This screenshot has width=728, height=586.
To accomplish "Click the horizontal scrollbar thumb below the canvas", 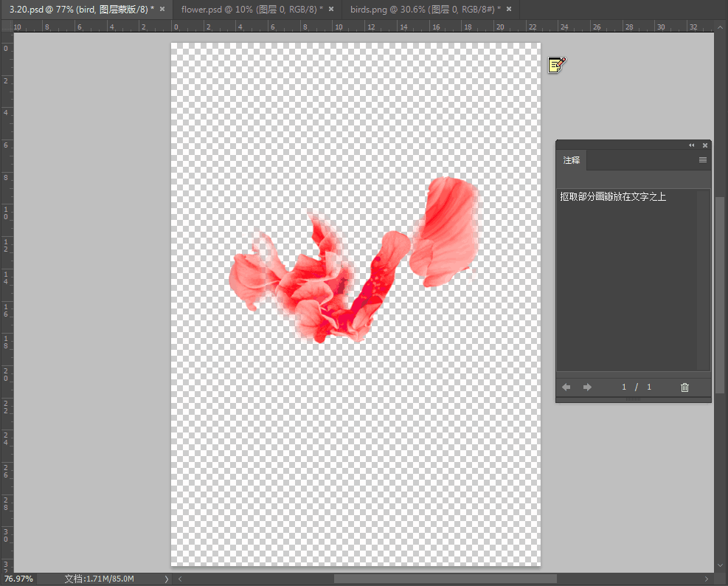I will pos(445,579).
